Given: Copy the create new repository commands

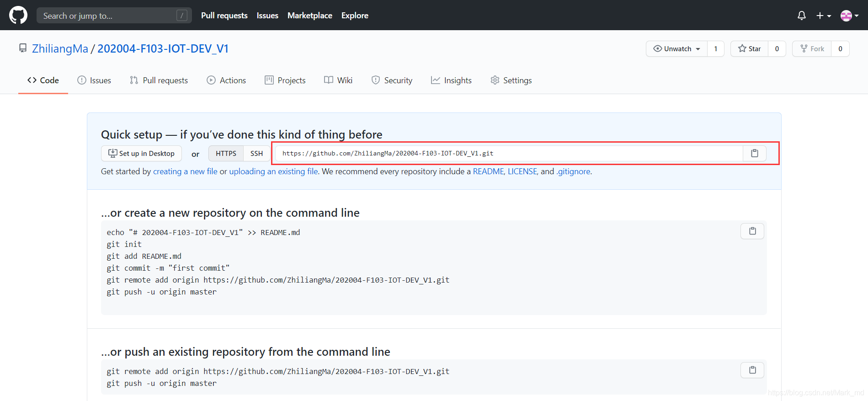Looking at the screenshot, I should 752,231.
